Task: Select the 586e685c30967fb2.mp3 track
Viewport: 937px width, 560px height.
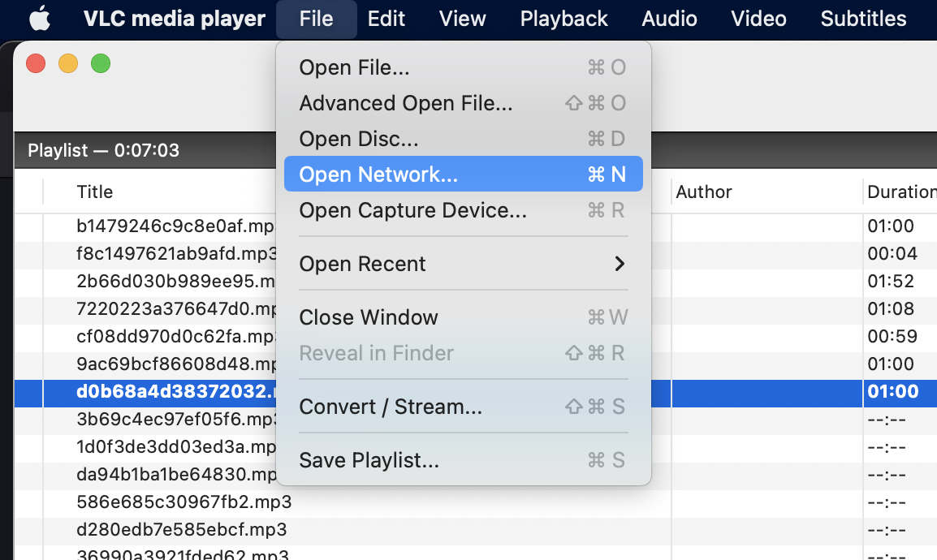Action: click(x=184, y=502)
